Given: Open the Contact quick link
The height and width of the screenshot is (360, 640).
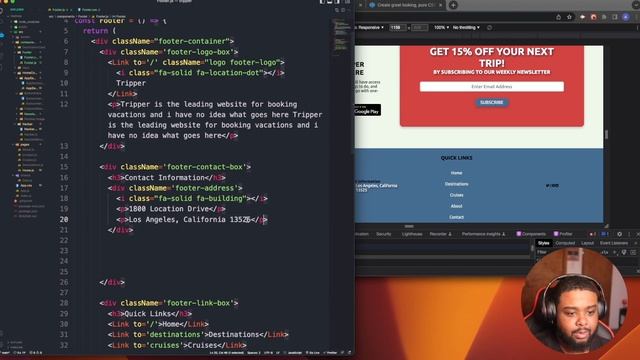Looking at the screenshot, I should point(456,217).
